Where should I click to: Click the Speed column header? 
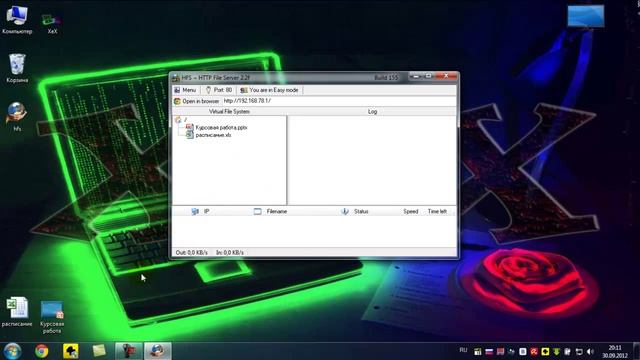[411, 211]
